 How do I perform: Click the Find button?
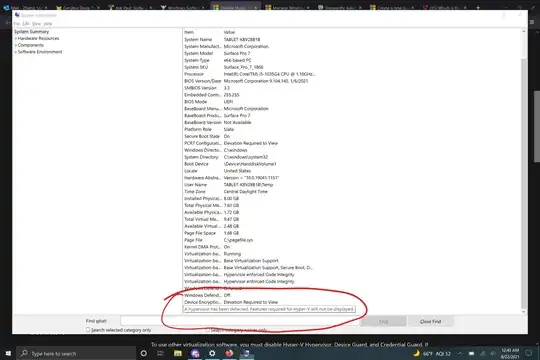[383, 321]
